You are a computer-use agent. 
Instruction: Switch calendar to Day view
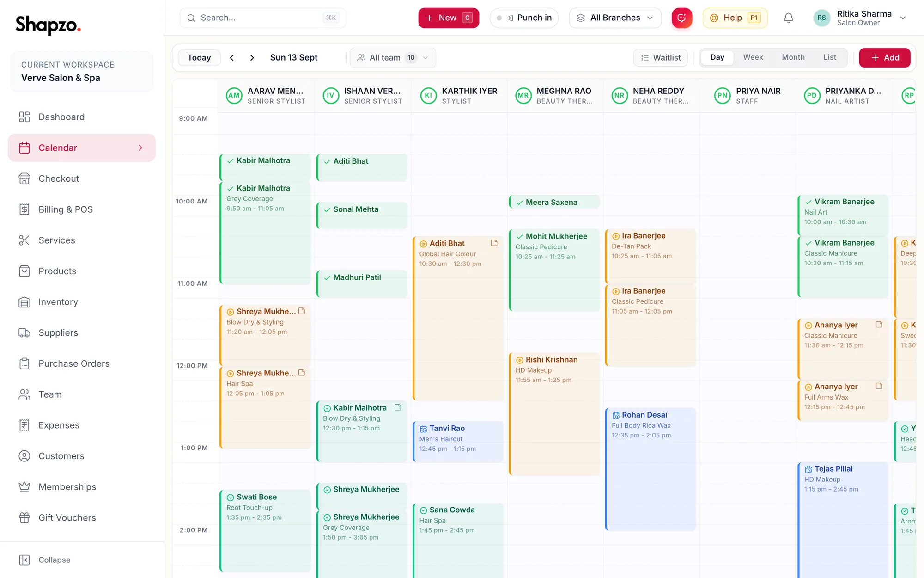[x=717, y=57]
